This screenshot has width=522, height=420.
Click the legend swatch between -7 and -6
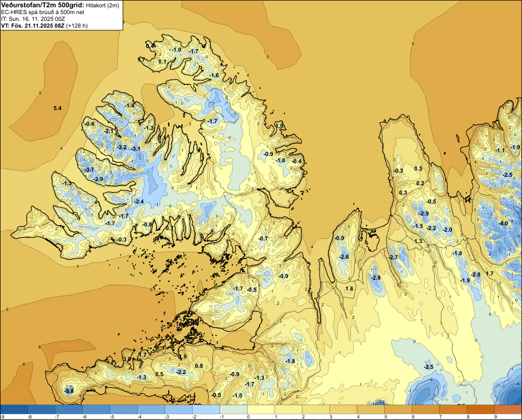pyautogui.click(x=69, y=410)
